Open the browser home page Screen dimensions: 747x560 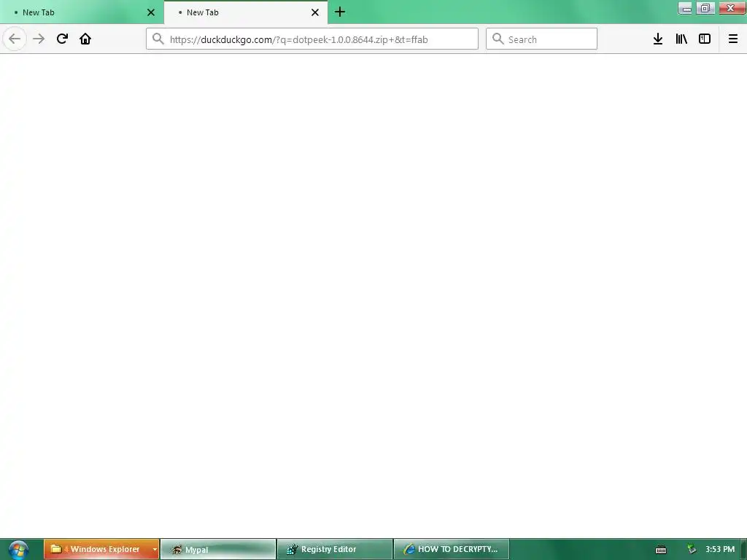coord(85,39)
